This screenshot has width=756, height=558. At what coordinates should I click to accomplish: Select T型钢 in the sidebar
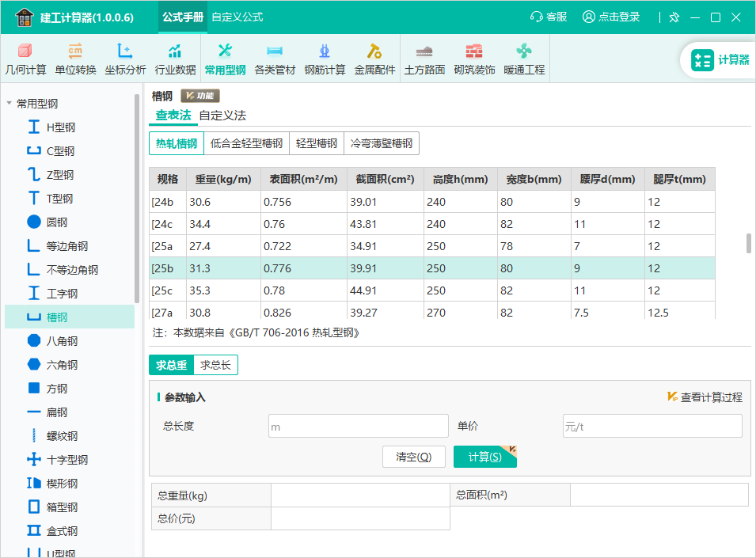coord(70,198)
